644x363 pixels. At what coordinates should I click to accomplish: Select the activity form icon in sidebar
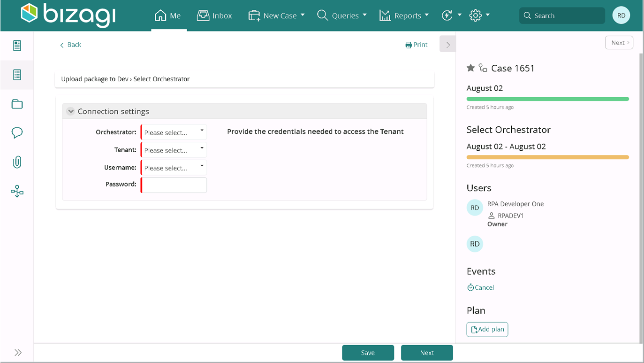coord(17,75)
